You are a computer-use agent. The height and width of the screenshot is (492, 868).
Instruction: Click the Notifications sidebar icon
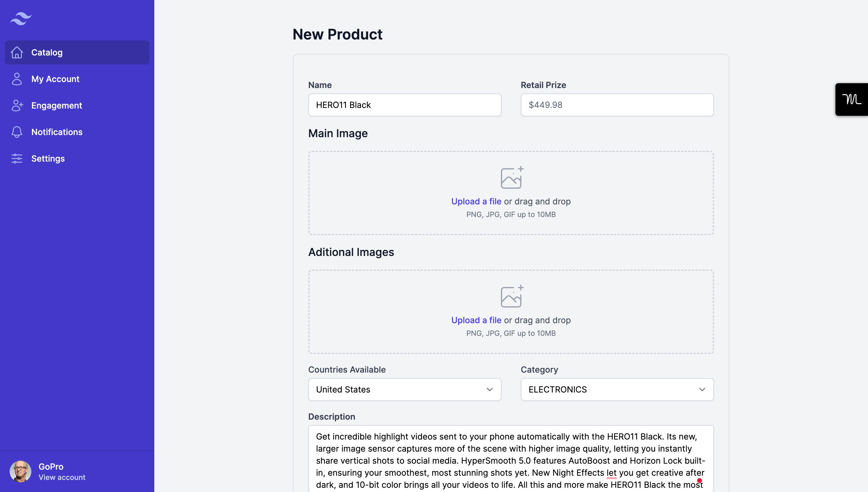click(17, 132)
